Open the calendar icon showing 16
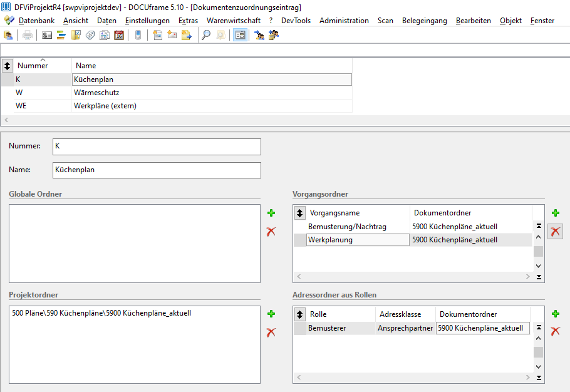Viewport: 570px width, 392px height. pos(119,35)
